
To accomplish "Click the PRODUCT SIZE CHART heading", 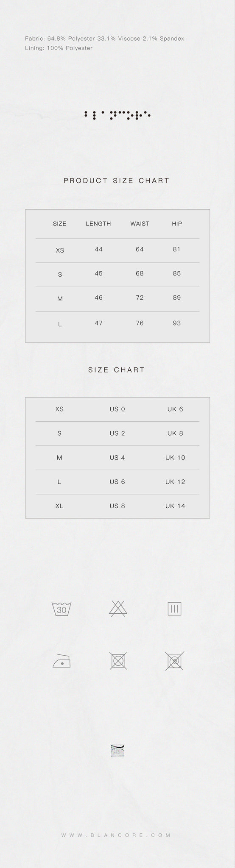I will pos(117,181).
